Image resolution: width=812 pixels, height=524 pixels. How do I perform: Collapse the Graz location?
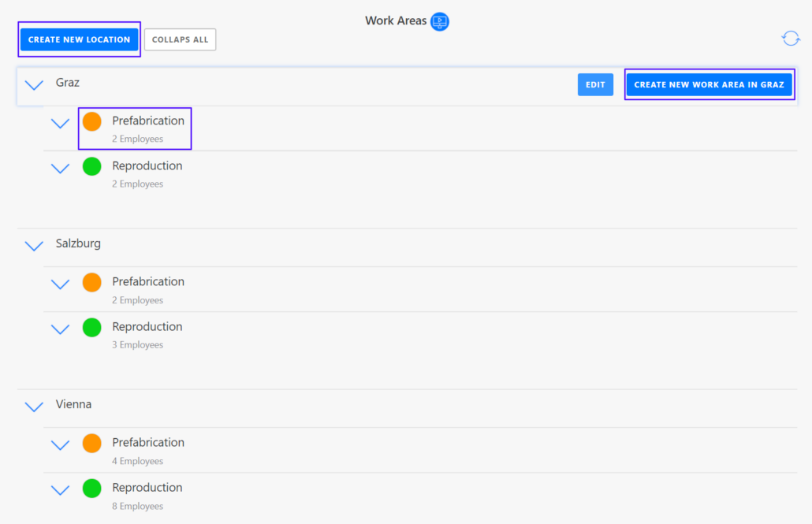(34, 85)
